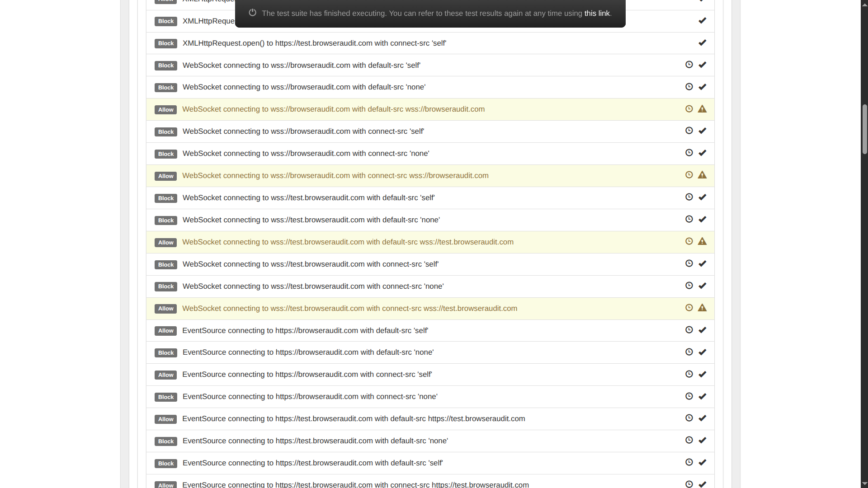Click Allow badge on connect-src wss://browseraudit.com row

coord(165,176)
